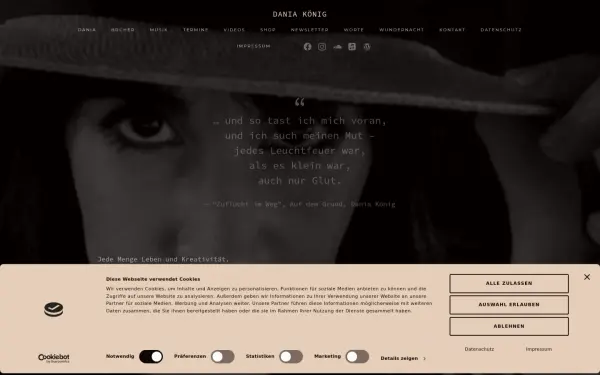Open the SHOP menu item
This screenshot has width=600, height=375.
point(268,30)
